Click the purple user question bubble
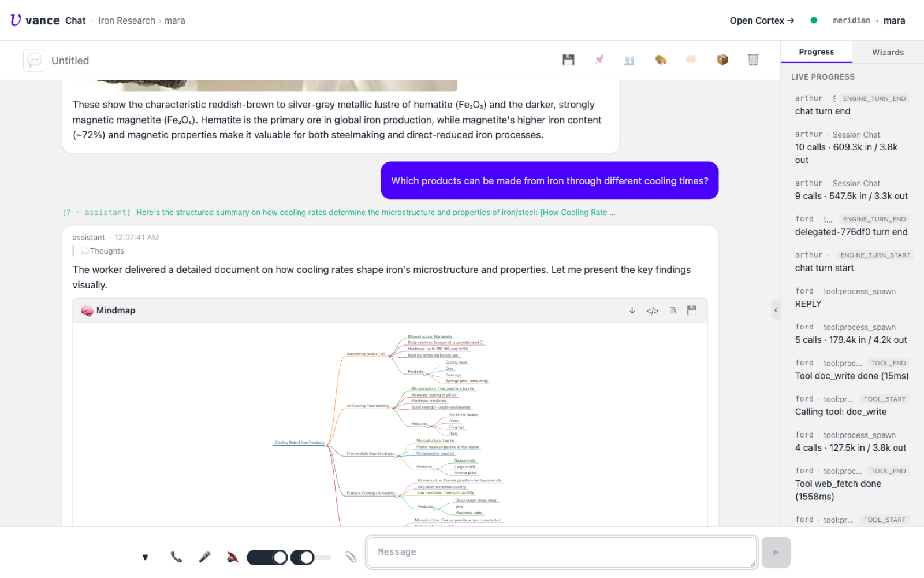924x578 pixels. 549,181
